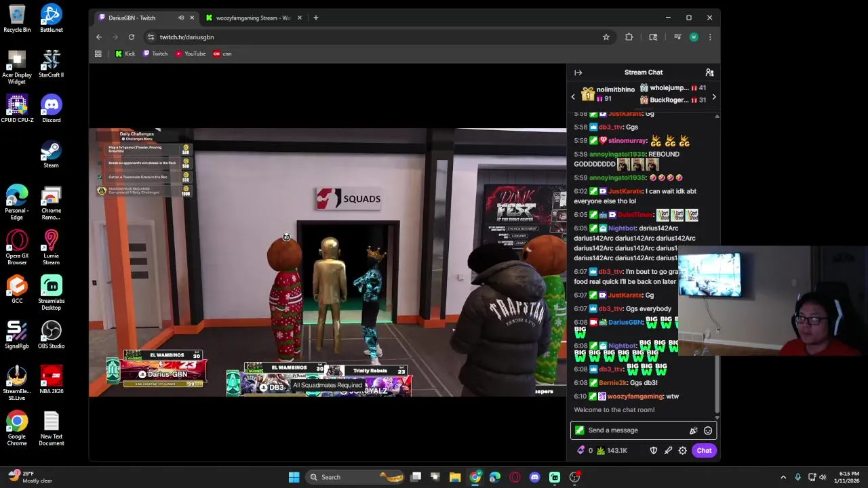Open OBS Studio from the taskbar
Viewport: 868px width, 488px height.
tap(574, 477)
